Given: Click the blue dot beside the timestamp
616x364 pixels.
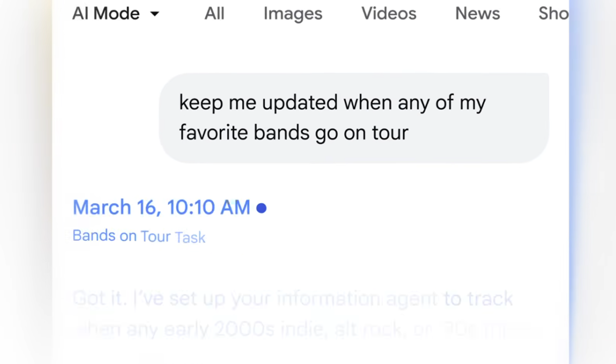Looking at the screenshot, I should [x=261, y=208].
